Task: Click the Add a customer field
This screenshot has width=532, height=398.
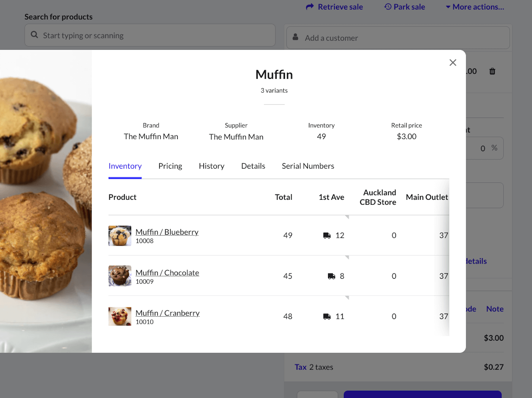Action: click(x=403, y=38)
